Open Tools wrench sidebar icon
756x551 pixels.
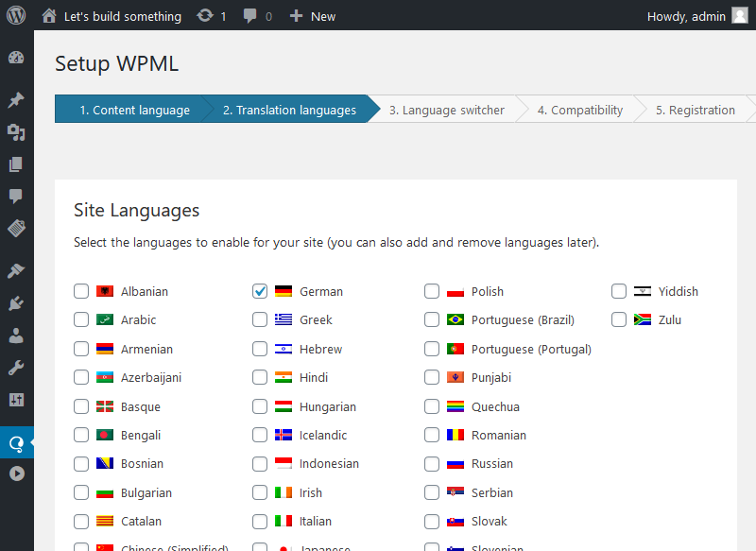[16, 368]
